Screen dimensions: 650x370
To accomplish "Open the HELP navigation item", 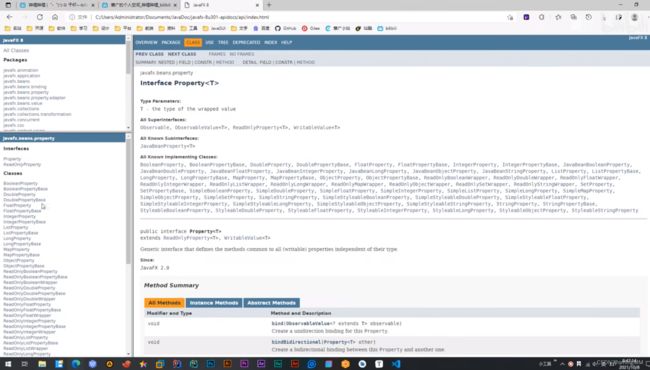I will pyautogui.click(x=286, y=42).
